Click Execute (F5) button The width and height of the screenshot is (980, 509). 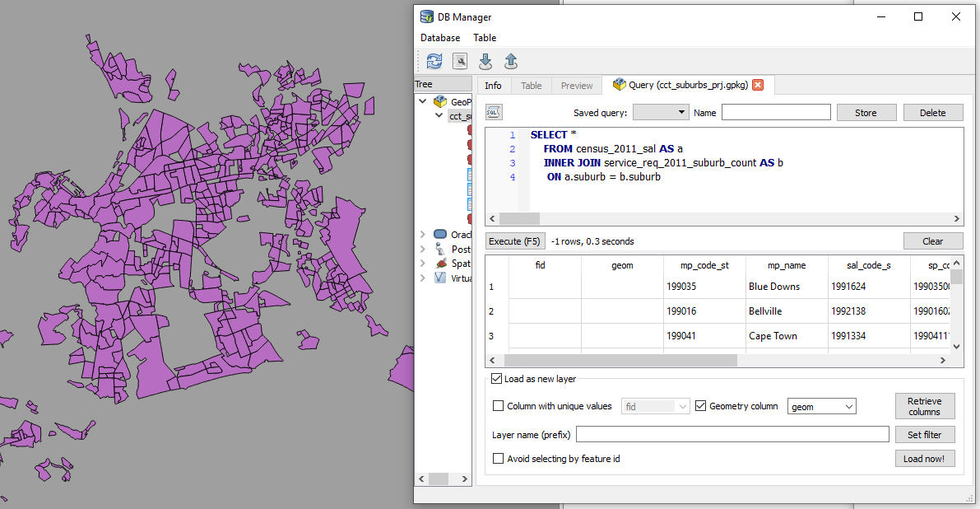point(514,241)
